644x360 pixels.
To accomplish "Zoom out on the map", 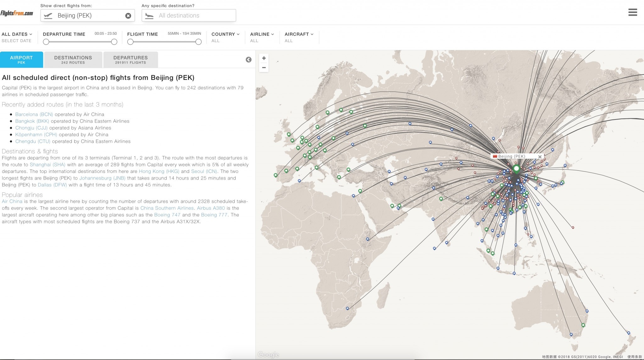I will [264, 68].
